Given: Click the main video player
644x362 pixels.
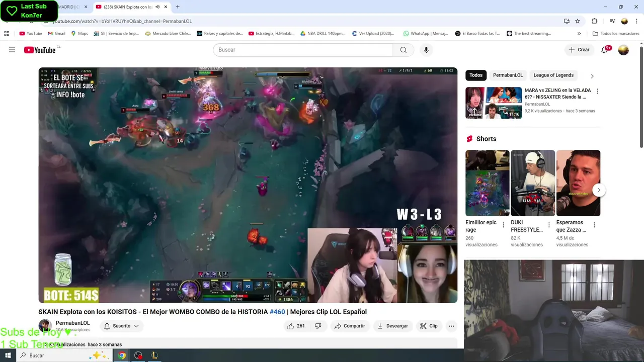Looking at the screenshot, I should (248, 185).
